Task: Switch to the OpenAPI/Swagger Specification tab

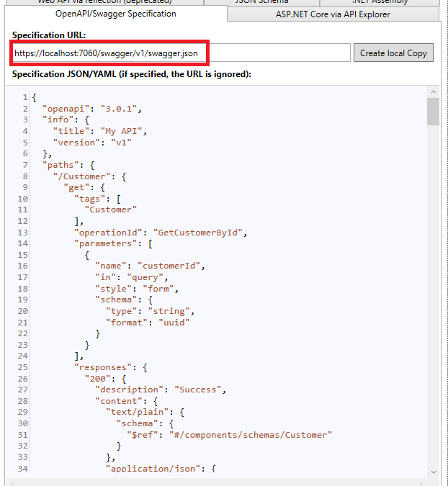Action: (115, 14)
